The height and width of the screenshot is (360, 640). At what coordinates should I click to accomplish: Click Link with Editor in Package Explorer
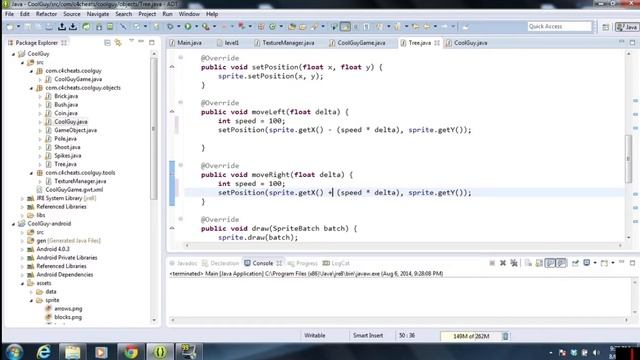(118, 42)
